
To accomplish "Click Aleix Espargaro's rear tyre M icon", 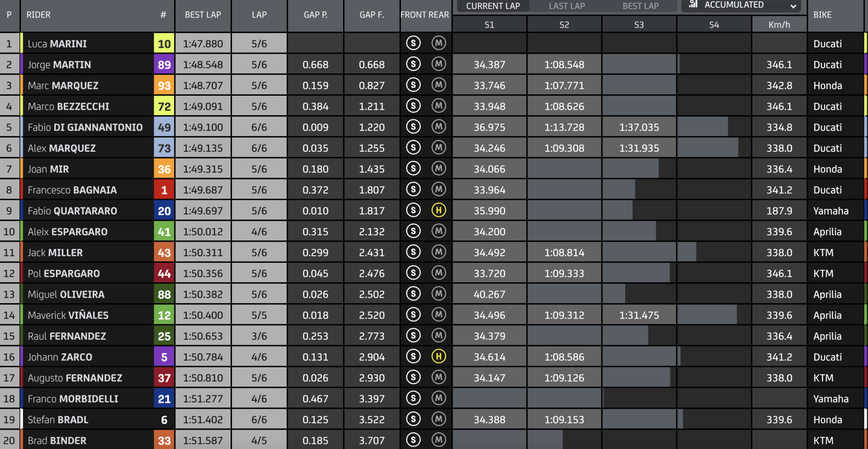I will click(x=439, y=231).
